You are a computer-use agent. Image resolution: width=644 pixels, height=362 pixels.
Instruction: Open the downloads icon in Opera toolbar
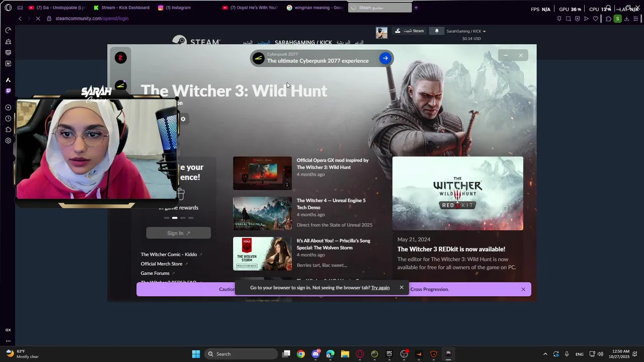pyautogui.click(x=626, y=19)
